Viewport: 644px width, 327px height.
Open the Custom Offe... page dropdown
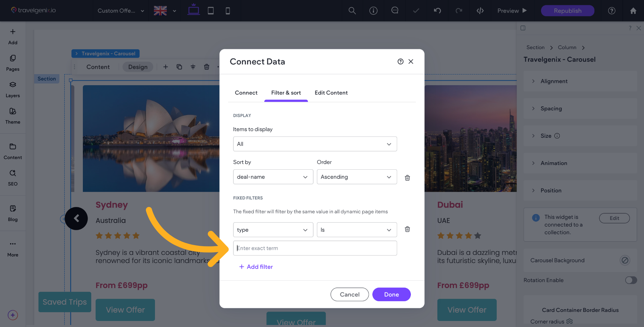(121, 11)
